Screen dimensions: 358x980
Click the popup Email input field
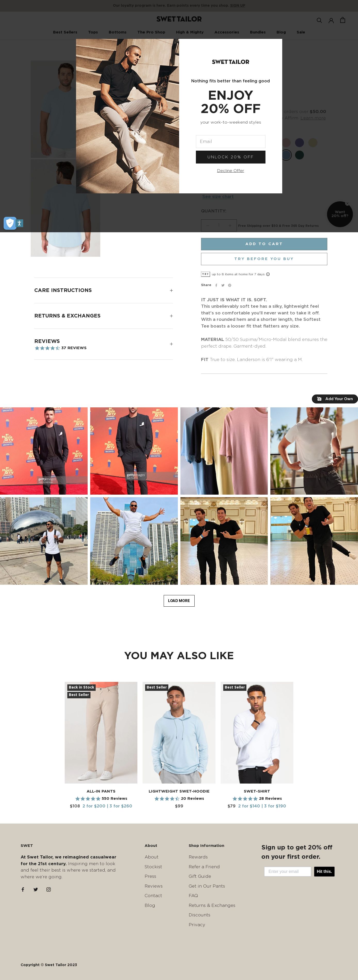tap(230, 142)
